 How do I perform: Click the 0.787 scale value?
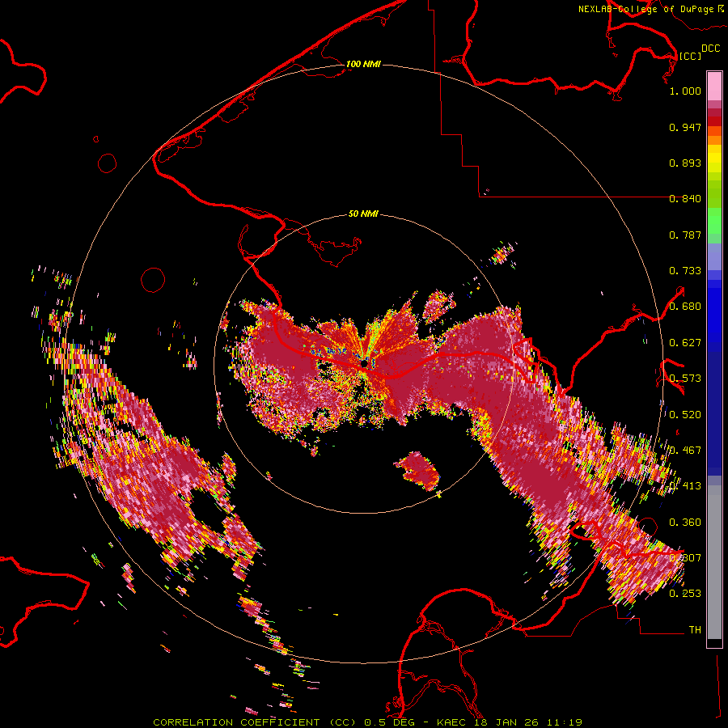click(685, 235)
